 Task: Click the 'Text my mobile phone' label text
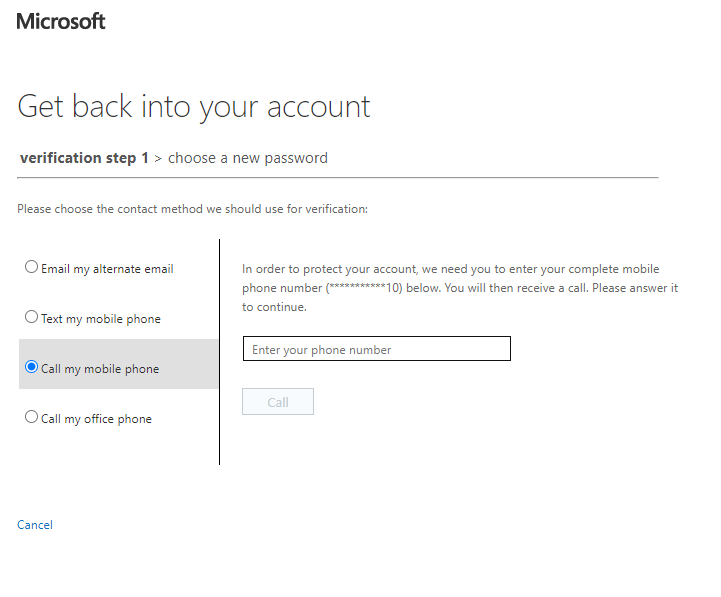point(101,319)
